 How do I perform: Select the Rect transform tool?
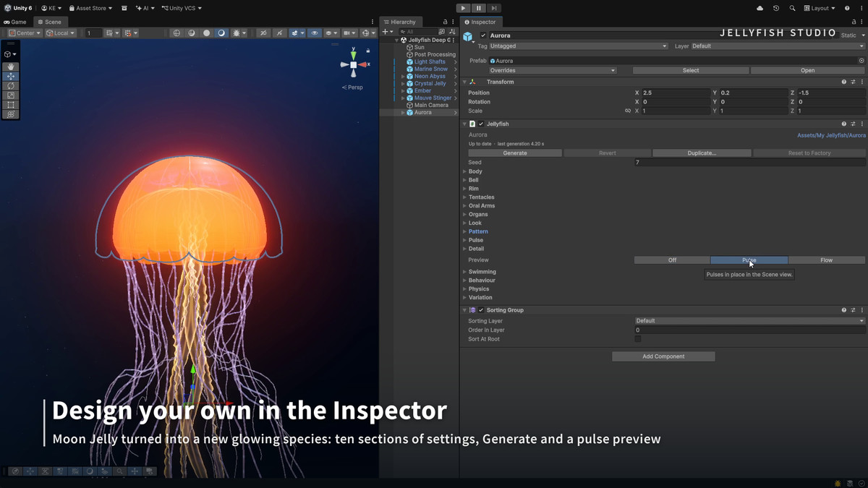11,105
